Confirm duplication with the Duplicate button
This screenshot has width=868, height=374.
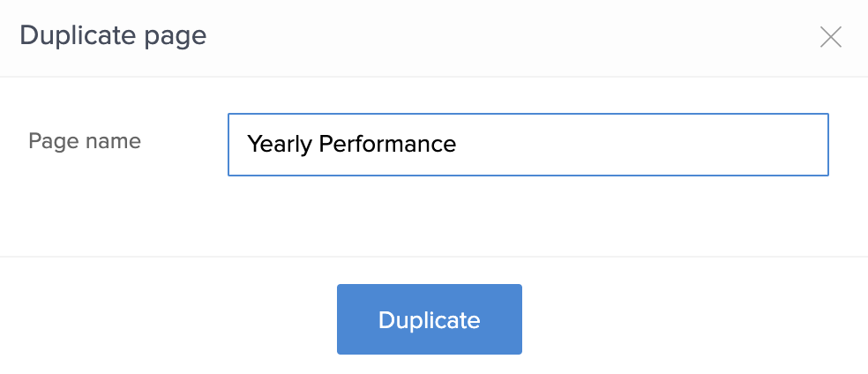pyautogui.click(x=429, y=319)
